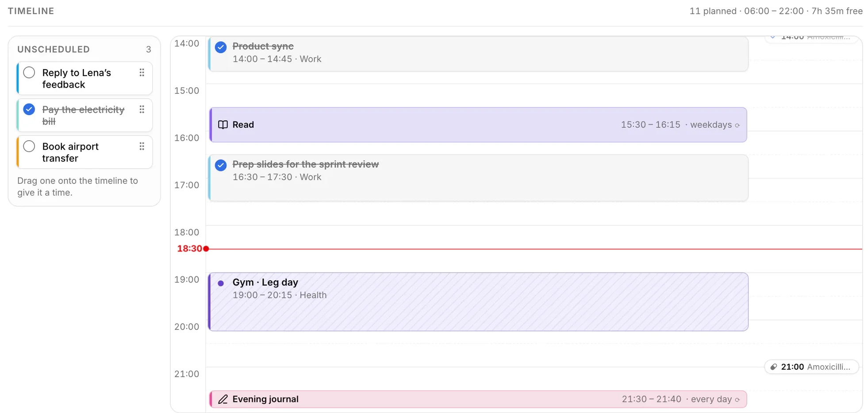The height and width of the screenshot is (413, 868).
Task: Click the pencil icon on Evening journal
Action: coord(223,399)
